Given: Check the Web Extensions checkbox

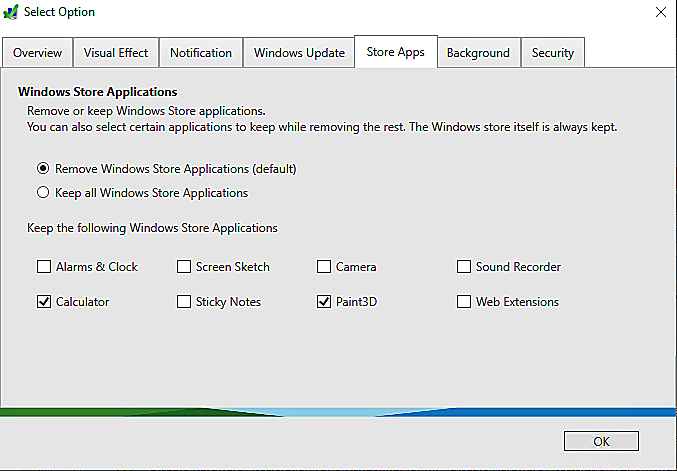Looking at the screenshot, I should [x=464, y=301].
